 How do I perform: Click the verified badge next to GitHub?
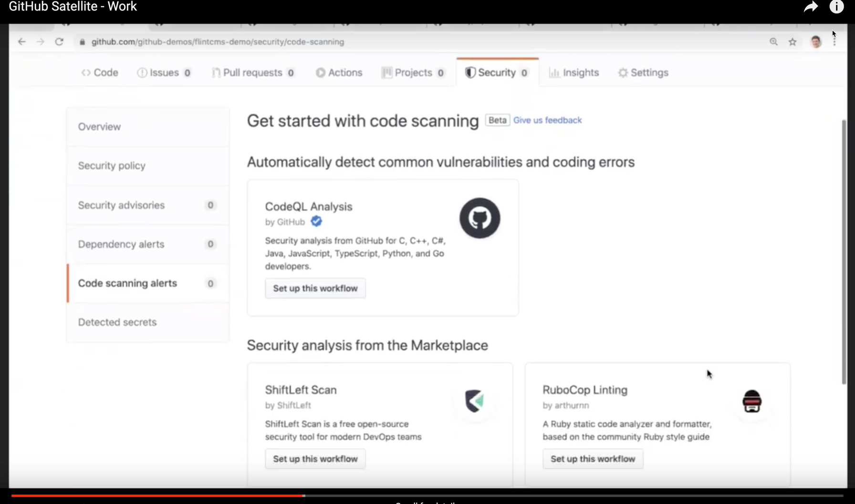(x=316, y=221)
